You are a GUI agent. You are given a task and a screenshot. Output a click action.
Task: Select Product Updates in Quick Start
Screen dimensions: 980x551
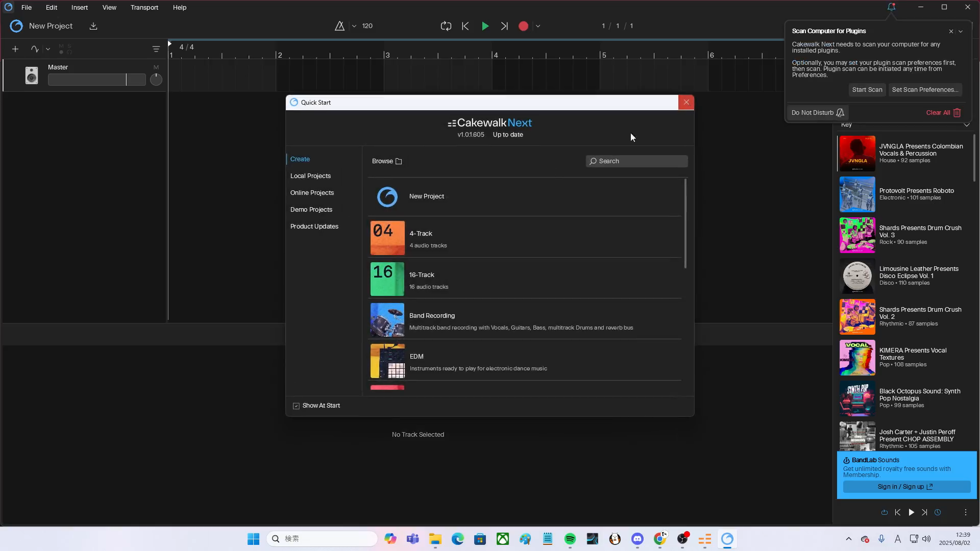tap(314, 227)
